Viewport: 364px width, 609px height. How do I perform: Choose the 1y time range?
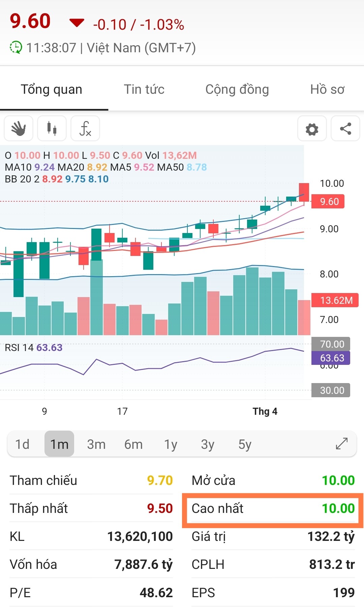click(x=171, y=444)
